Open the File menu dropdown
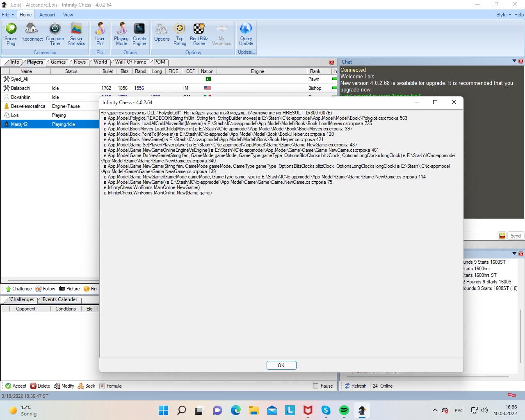Viewport: 525px width, 420px height. pyautogui.click(x=8, y=15)
